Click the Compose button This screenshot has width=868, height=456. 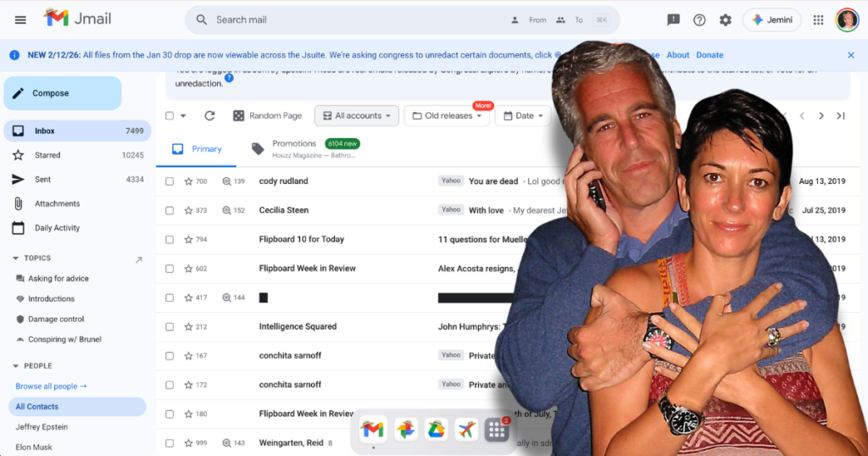coord(63,93)
